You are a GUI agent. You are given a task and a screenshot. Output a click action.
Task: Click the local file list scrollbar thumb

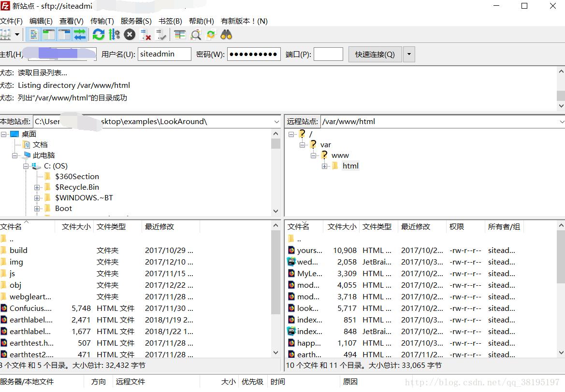[275, 272]
